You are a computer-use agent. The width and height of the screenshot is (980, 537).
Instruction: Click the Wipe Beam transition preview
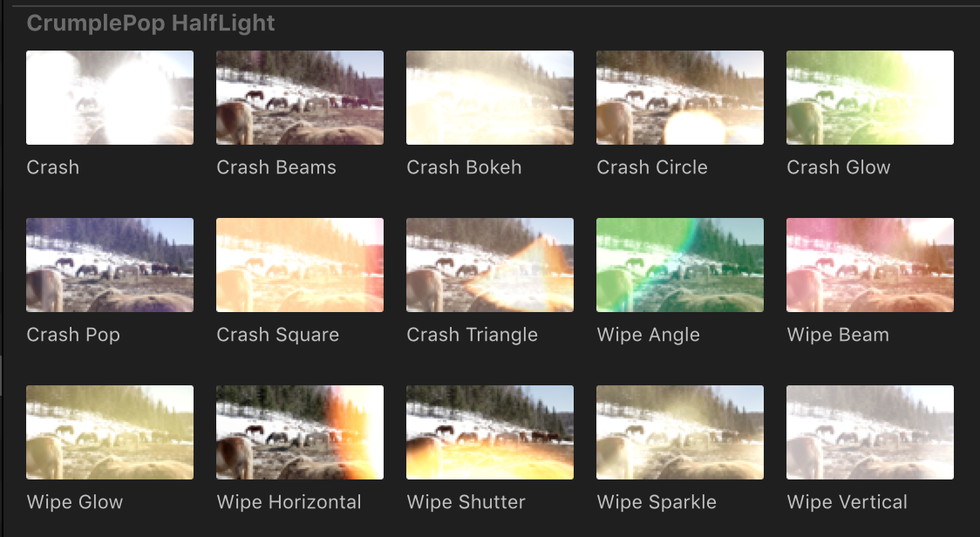[870, 265]
